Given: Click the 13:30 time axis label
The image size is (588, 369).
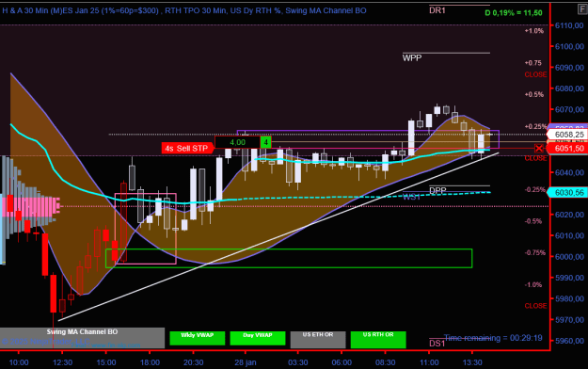Looking at the screenshot, I should pos(472,362).
